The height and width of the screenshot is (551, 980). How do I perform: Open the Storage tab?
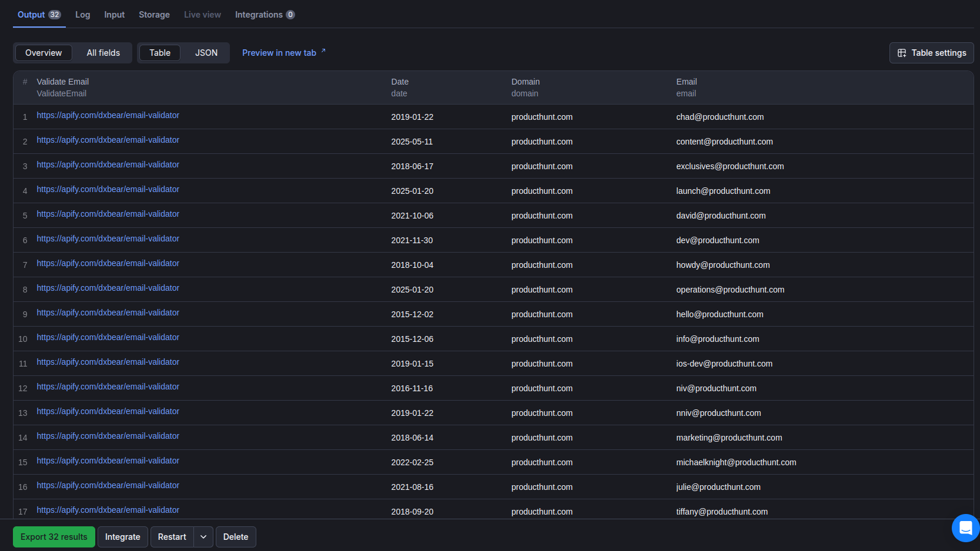(x=154, y=15)
